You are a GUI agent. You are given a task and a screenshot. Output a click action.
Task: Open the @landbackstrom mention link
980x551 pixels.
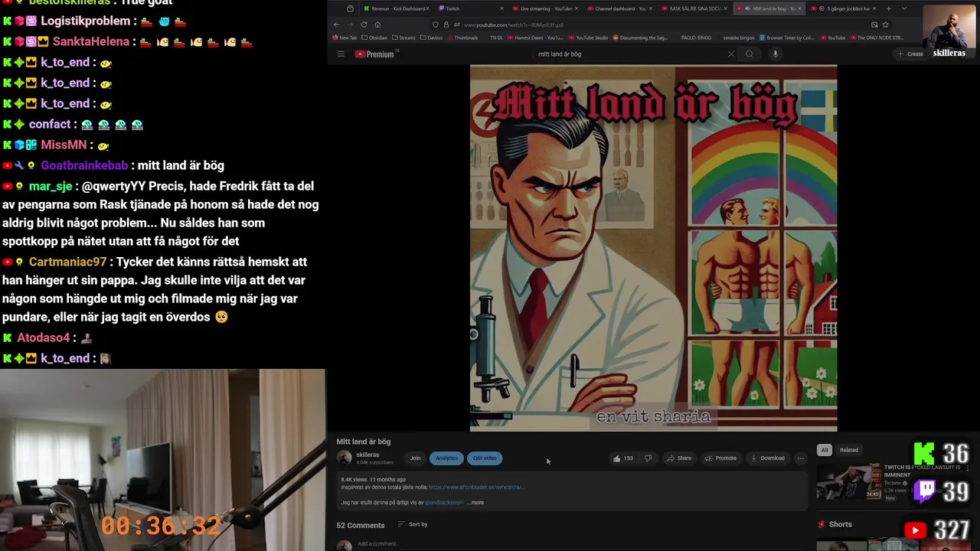pyautogui.click(x=444, y=503)
